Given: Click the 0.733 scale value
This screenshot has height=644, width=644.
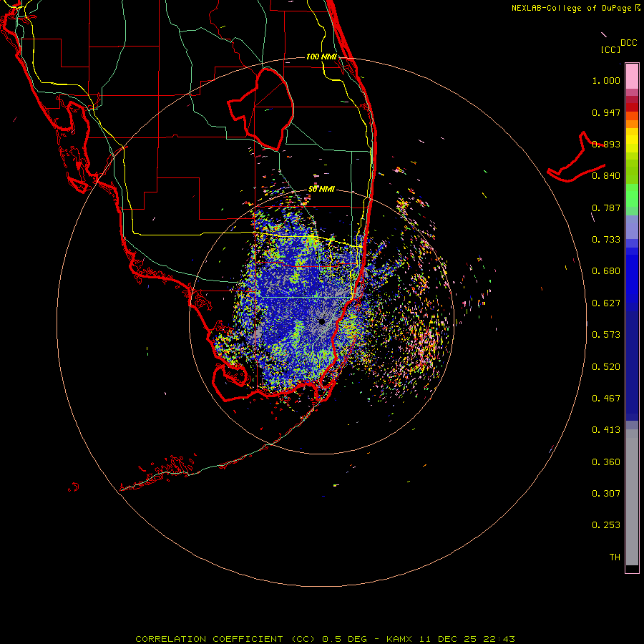Looking at the screenshot, I should (606, 240).
